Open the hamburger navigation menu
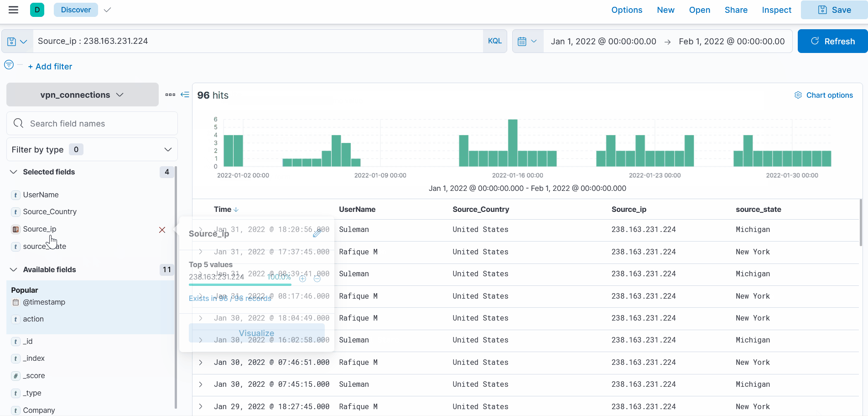868x416 pixels. click(x=13, y=10)
